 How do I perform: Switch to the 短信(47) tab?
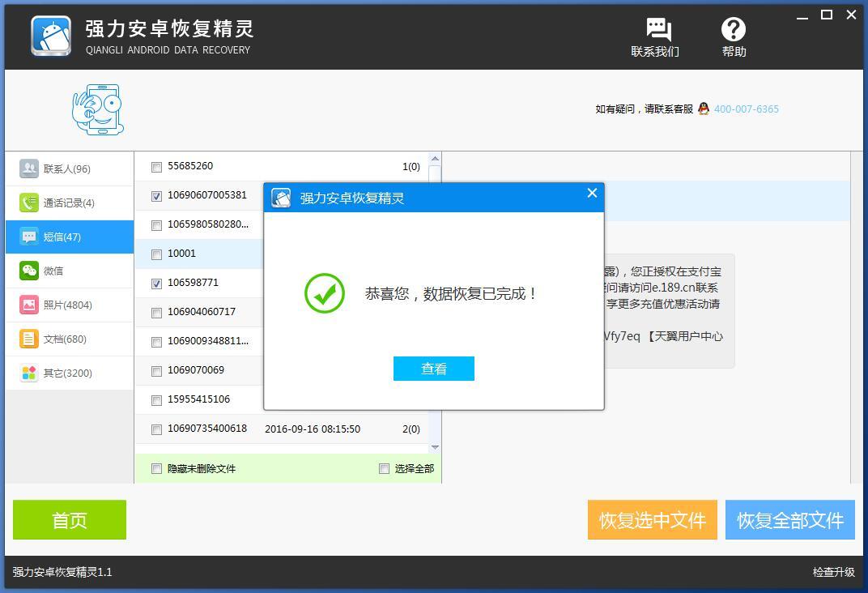pyautogui.click(x=70, y=237)
